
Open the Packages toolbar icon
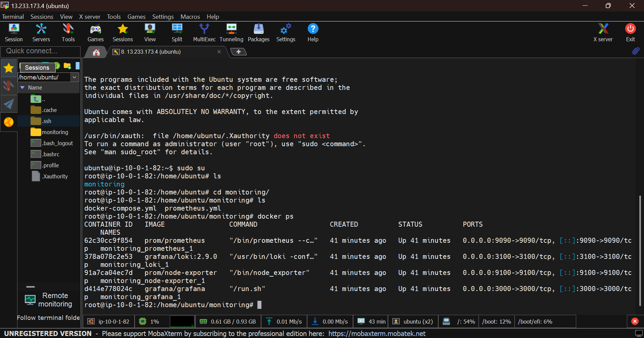point(258,33)
